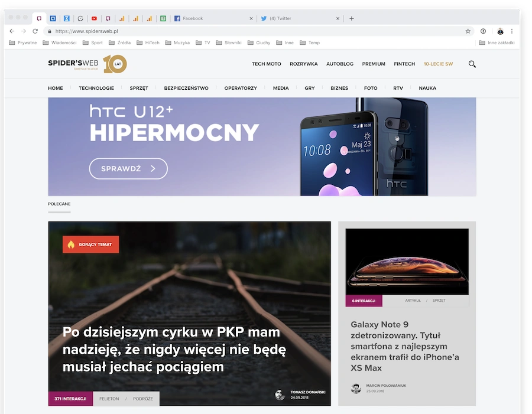Viewport: 532px width, 414px height.
Task: Close the Twitter tab
Action: point(338,19)
